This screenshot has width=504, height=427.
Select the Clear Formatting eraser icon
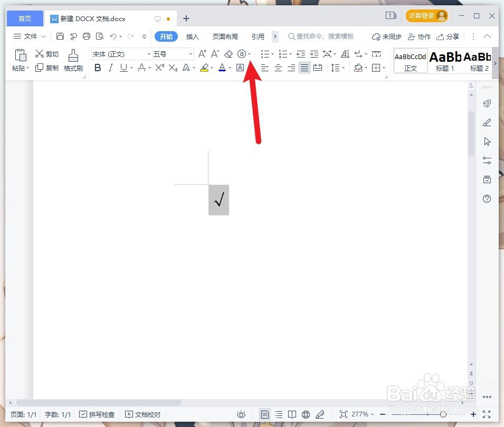coord(229,53)
